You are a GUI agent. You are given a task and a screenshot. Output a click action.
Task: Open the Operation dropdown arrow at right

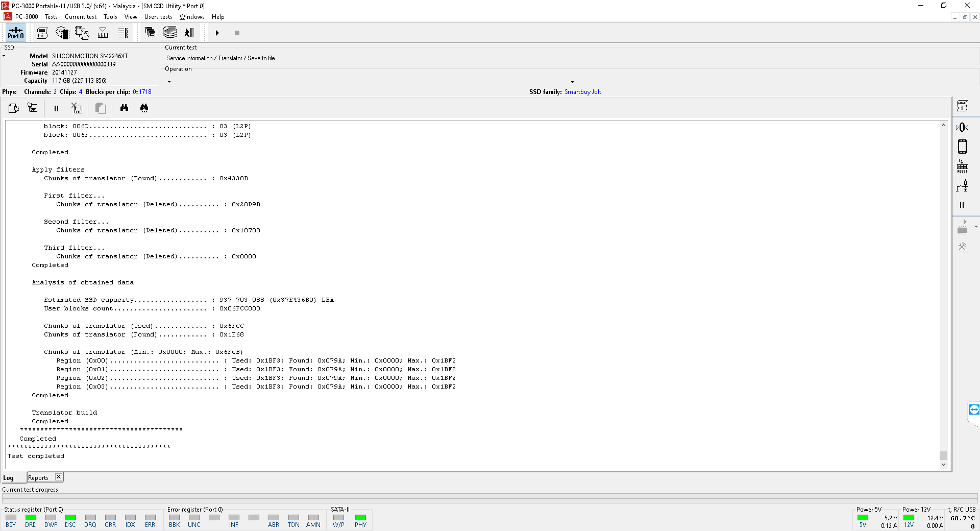click(572, 82)
